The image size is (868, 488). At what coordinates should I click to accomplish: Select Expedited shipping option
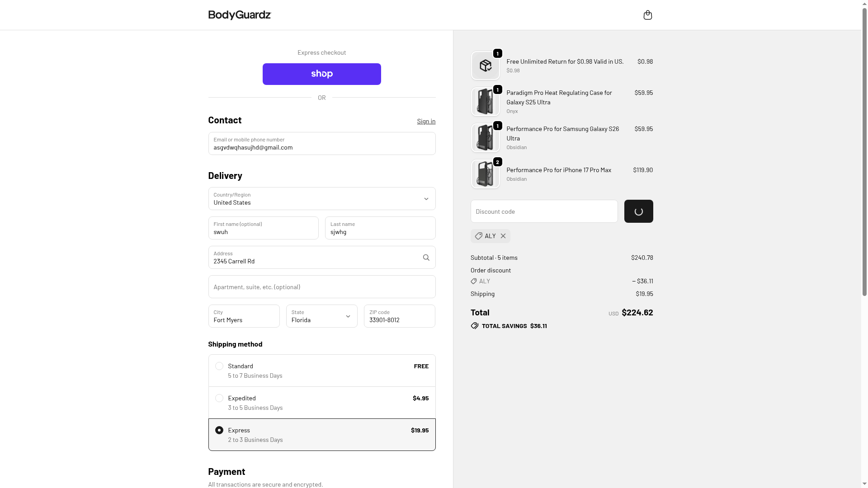[x=219, y=398]
